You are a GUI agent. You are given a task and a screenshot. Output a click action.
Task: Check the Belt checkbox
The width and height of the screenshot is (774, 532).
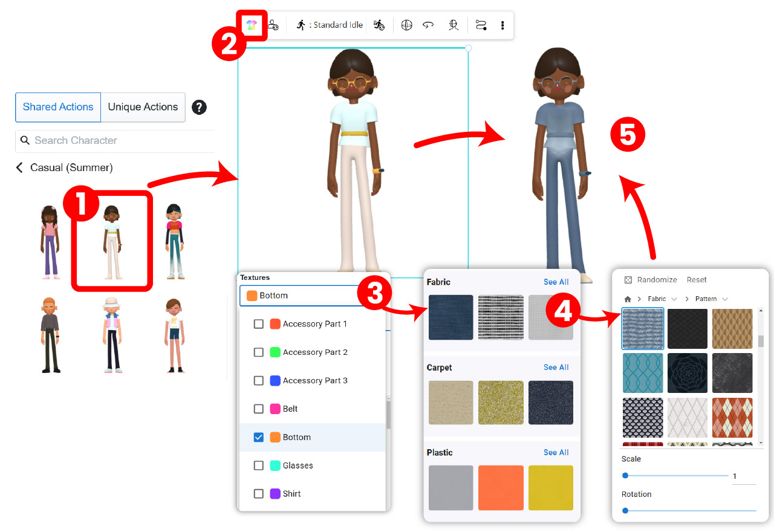(259, 409)
